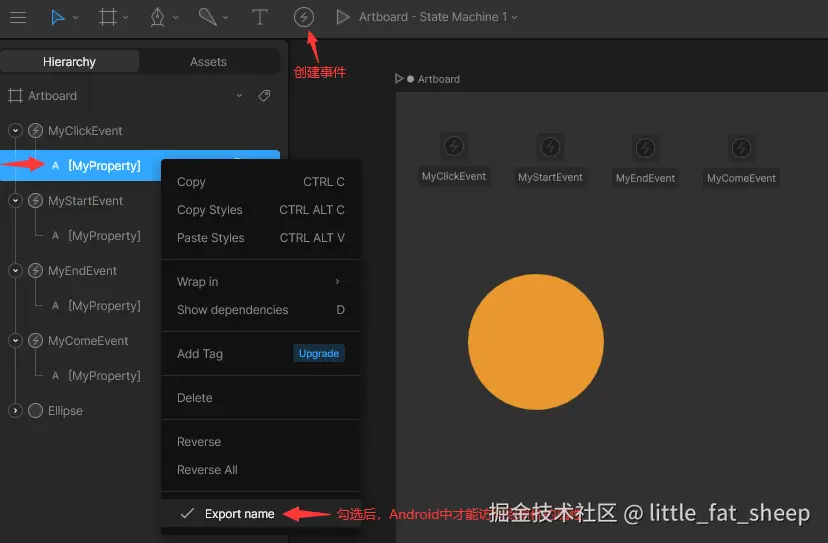Switch to the Assets tab
This screenshot has height=543, width=828.
tap(209, 62)
